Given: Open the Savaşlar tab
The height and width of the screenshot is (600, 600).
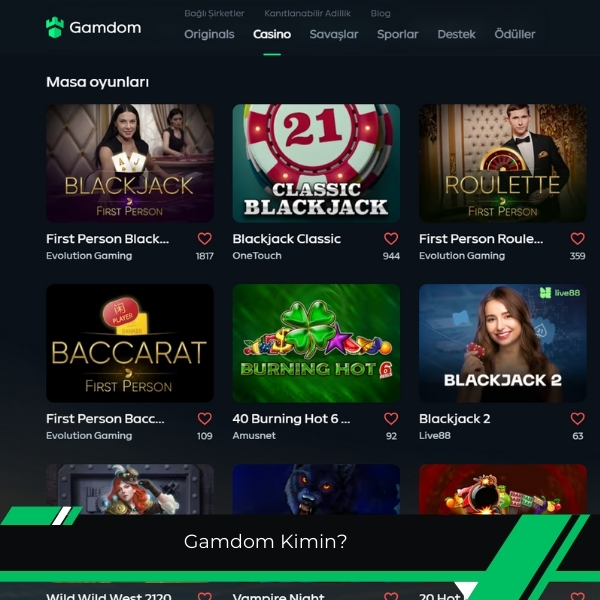Looking at the screenshot, I should click(334, 34).
